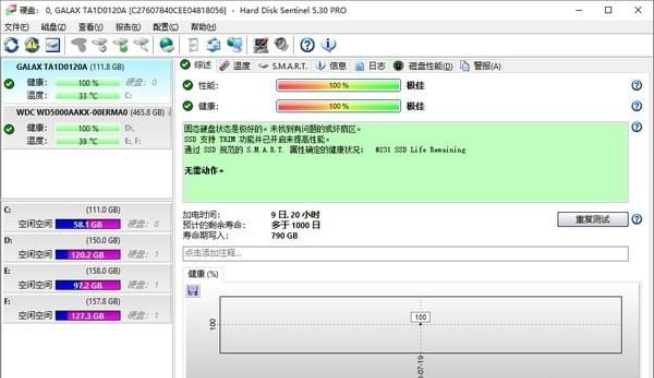
Task: Click the save floppy icon above health graph
Action: pyautogui.click(x=193, y=291)
